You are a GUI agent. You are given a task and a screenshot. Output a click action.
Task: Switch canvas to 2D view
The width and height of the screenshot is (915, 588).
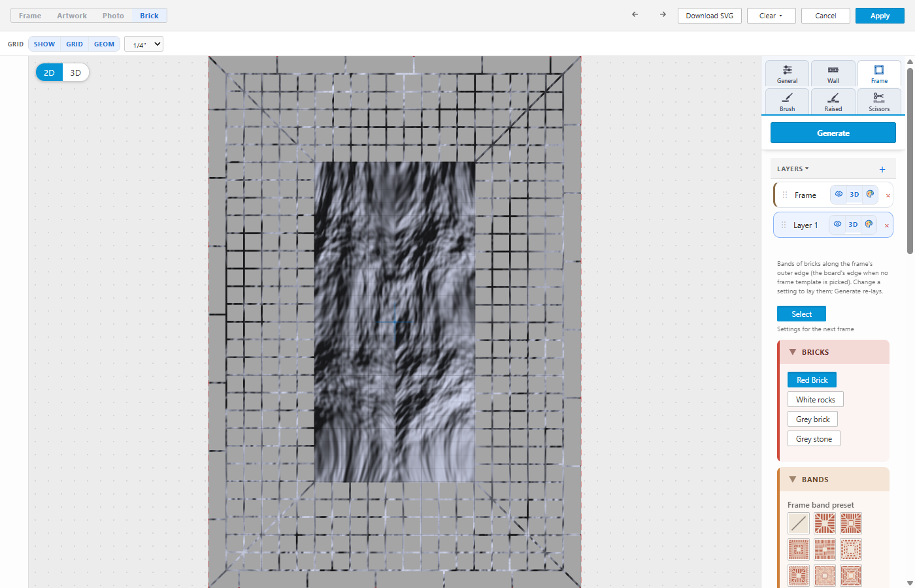click(49, 73)
